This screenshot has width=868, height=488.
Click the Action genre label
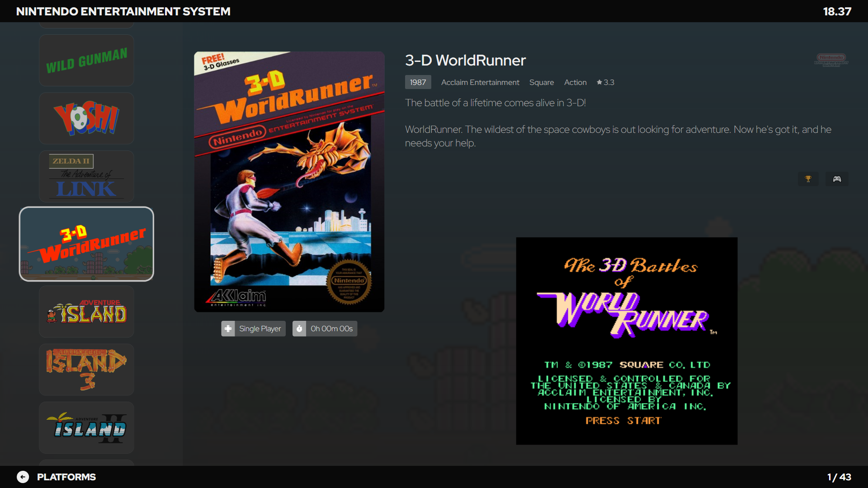(x=575, y=82)
